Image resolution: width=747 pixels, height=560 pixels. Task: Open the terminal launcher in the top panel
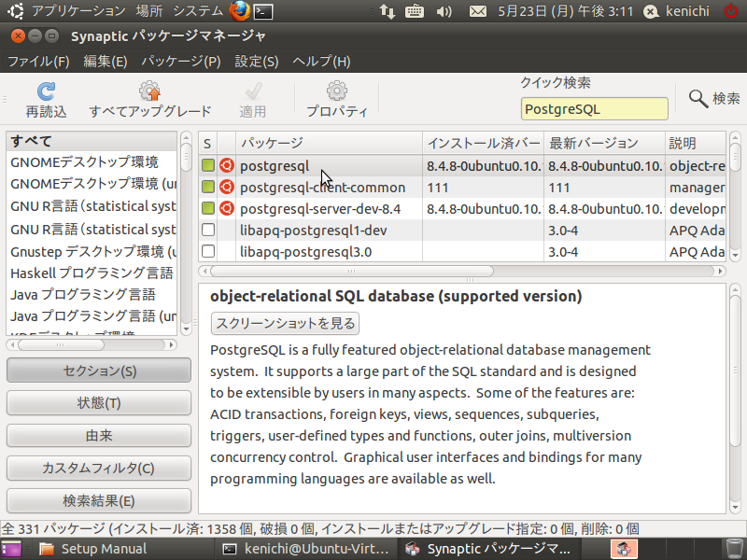click(263, 11)
